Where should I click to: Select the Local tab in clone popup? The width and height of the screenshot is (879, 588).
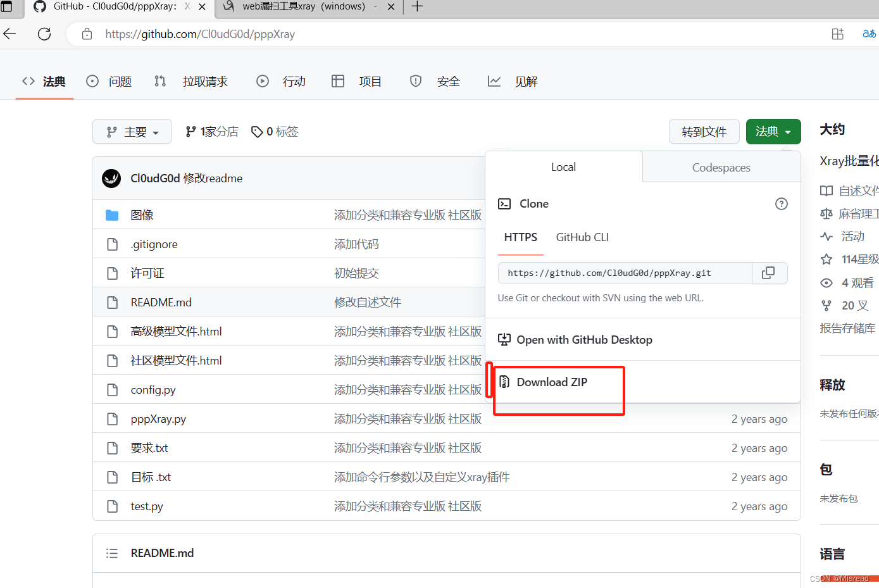(x=563, y=167)
